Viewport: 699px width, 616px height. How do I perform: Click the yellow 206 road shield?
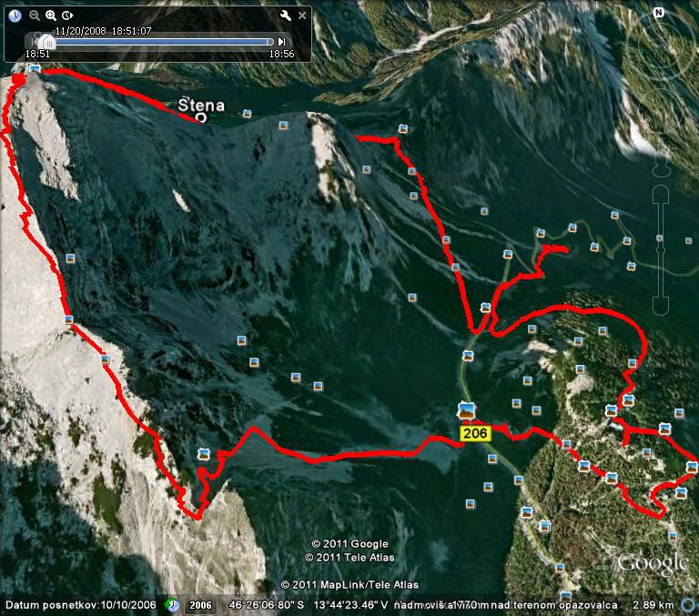point(475,433)
